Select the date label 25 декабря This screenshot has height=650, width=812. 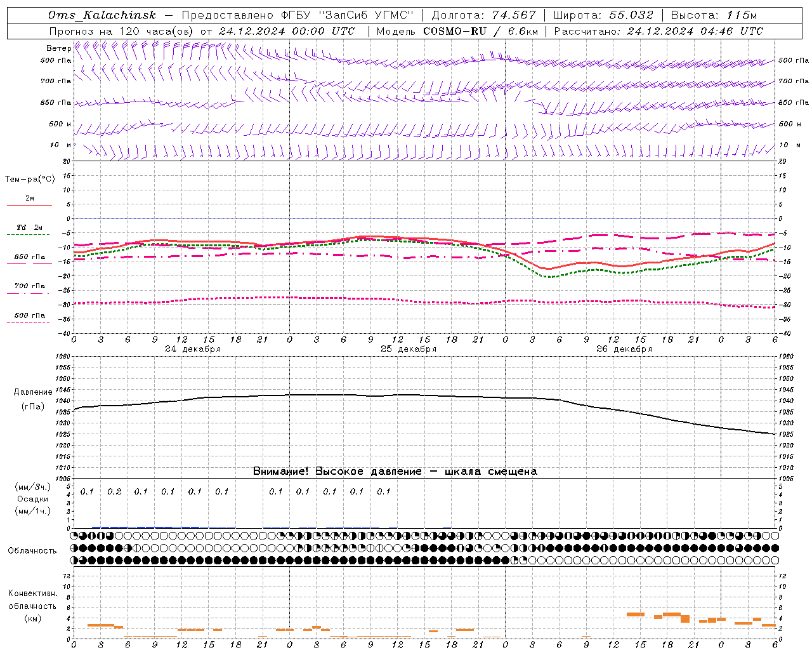(x=408, y=349)
